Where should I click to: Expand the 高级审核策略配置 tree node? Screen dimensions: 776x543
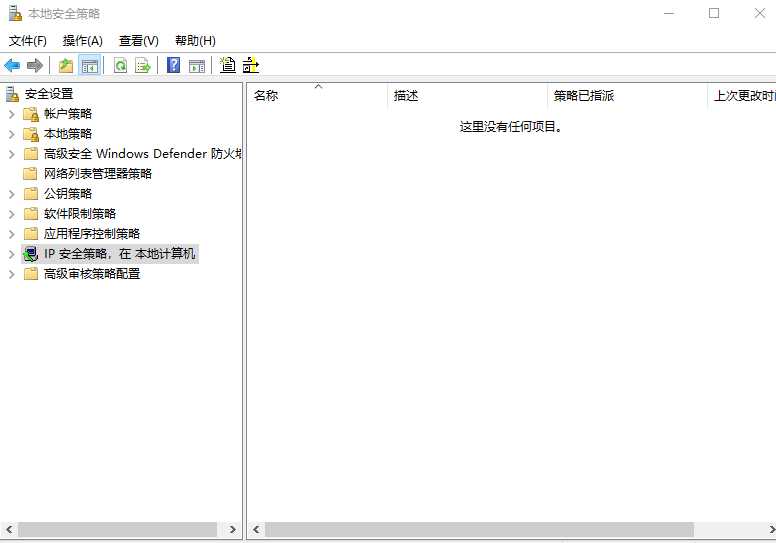(x=11, y=274)
